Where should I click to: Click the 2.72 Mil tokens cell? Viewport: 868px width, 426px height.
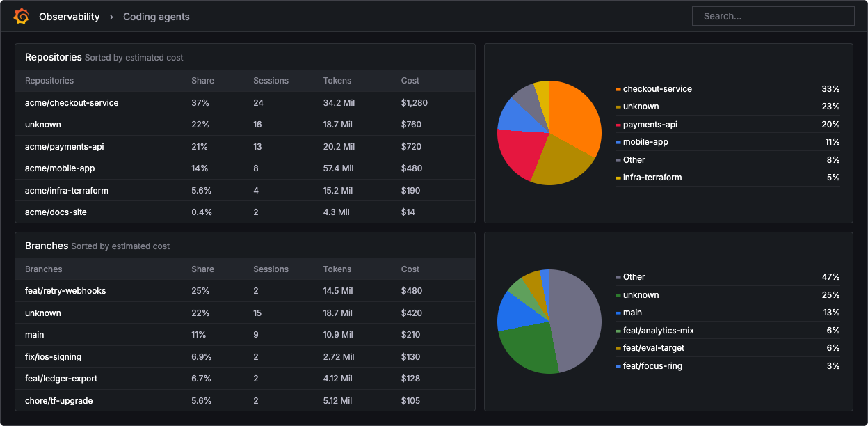click(x=339, y=357)
